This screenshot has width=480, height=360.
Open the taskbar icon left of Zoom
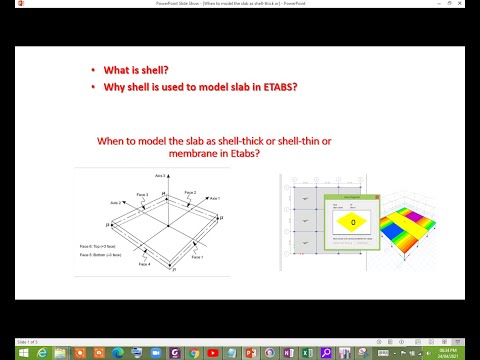point(137,353)
